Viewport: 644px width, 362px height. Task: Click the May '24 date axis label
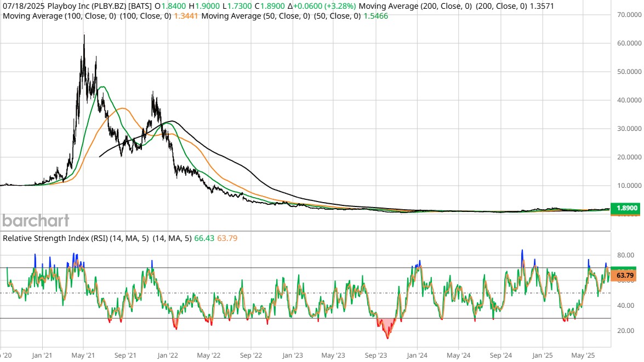click(459, 355)
